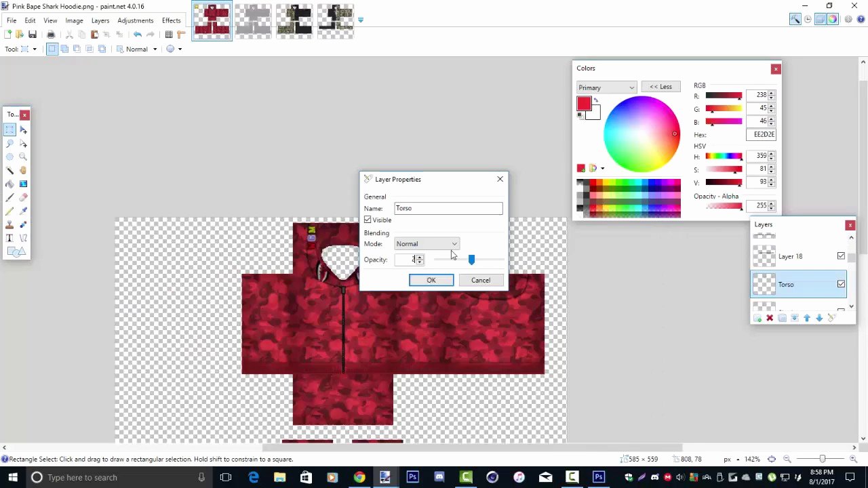
Task: Click the Opacity - Alpha slider
Action: coord(724,206)
